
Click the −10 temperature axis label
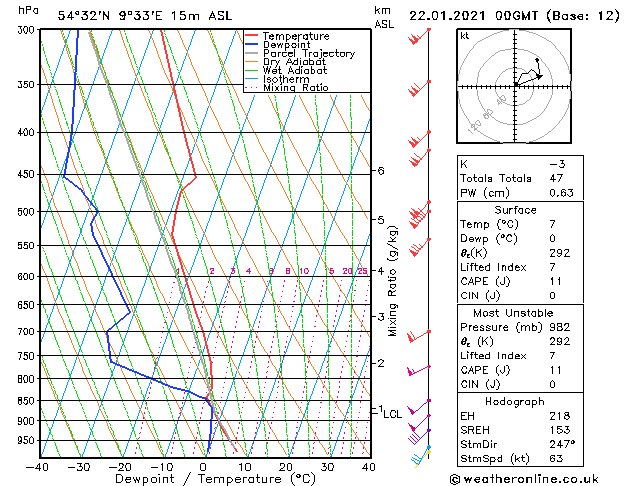(161, 467)
